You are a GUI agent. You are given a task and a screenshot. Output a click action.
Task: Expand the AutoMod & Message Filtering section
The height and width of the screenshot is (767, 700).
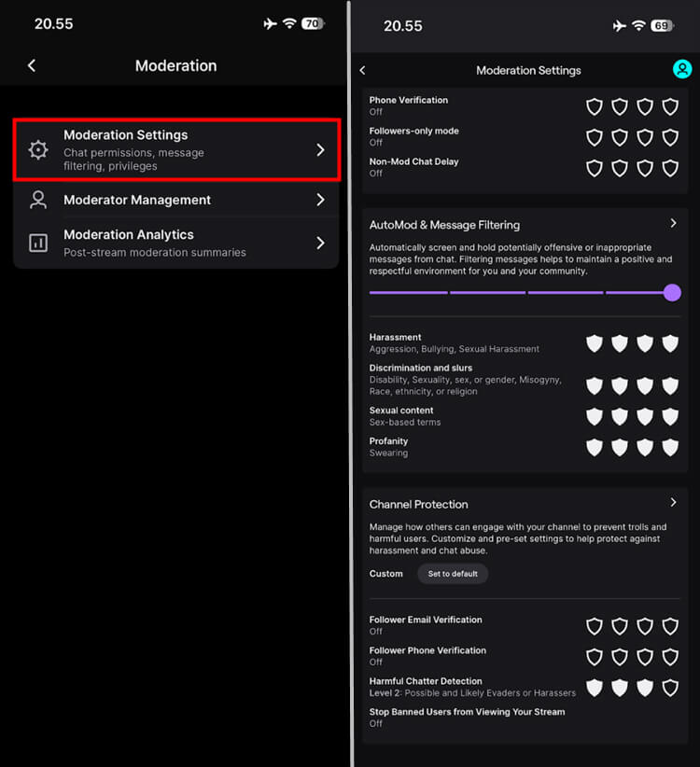coord(673,224)
